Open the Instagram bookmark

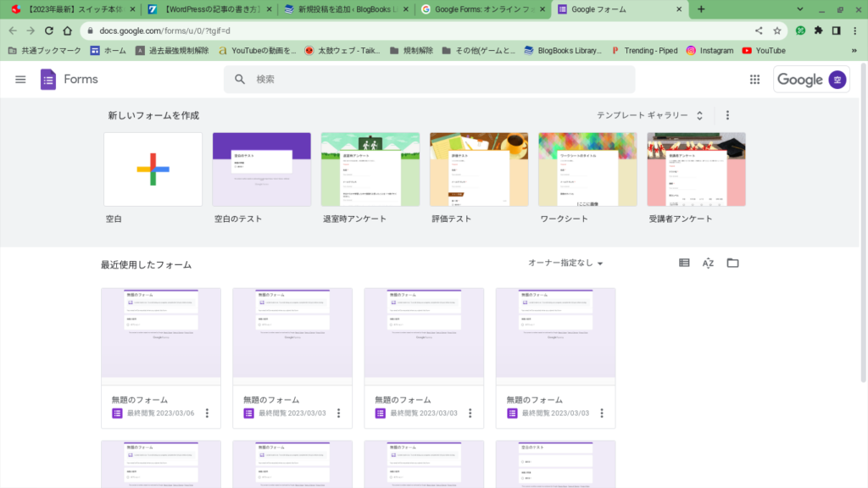point(709,51)
